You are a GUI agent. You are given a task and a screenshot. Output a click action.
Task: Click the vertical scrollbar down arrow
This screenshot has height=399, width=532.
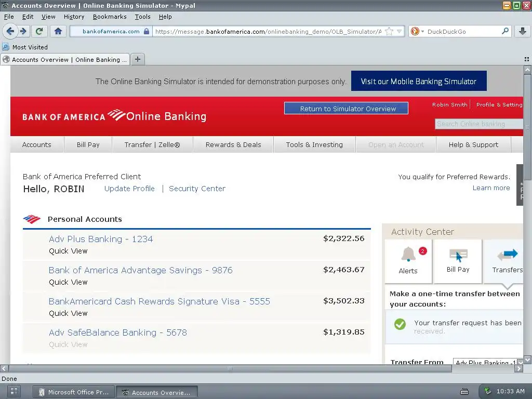pos(527,360)
